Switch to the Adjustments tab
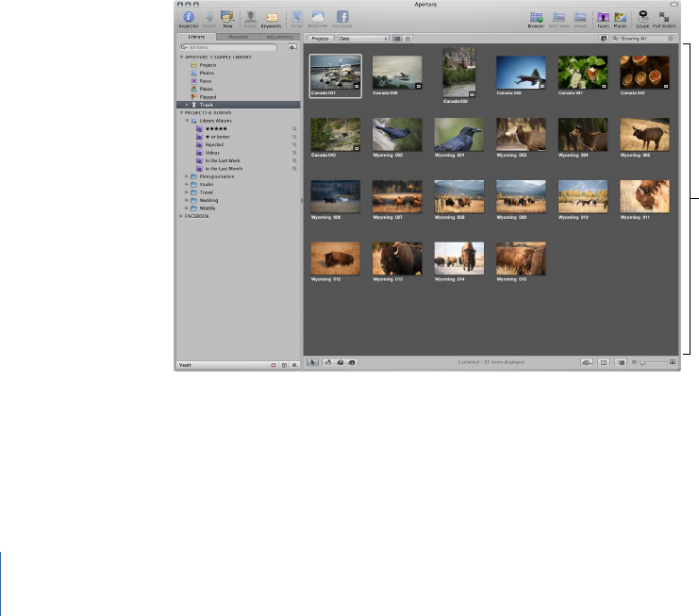Viewport: 699px width, 616px height. [x=280, y=37]
